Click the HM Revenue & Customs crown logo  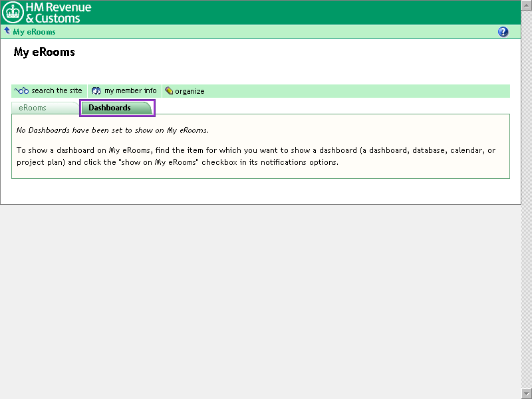(13, 12)
